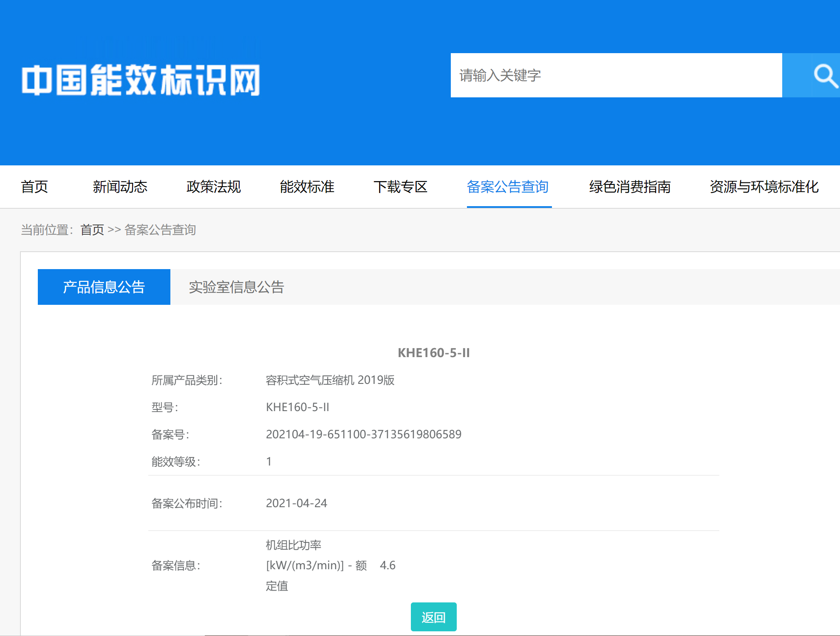Open the 首页 navigation item
Screen dimensions: 840x636
pyautogui.click(x=34, y=187)
